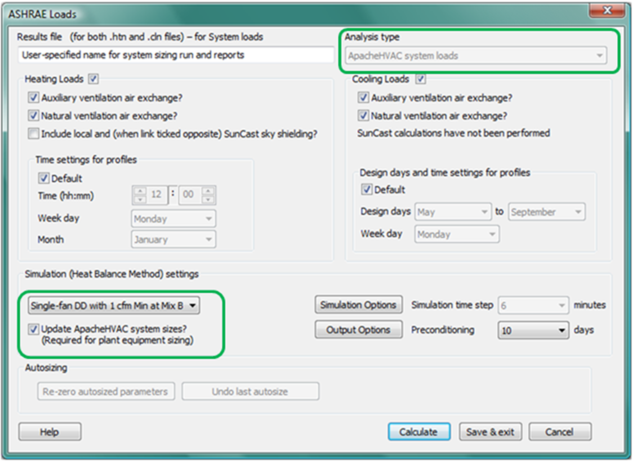Image resolution: width=633 pixels, height=461 pixels.
Task: Toggle the Heating Loads checkbox
Action: (x=94, y=79)
